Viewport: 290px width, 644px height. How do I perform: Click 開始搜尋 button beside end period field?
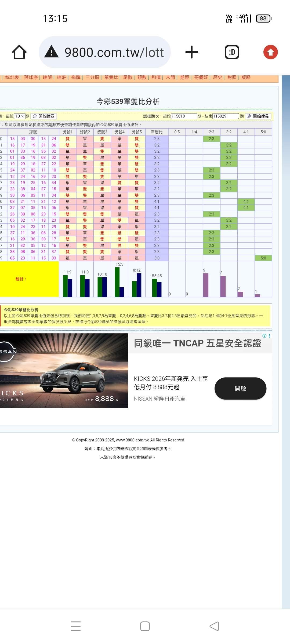pos(258,116)
